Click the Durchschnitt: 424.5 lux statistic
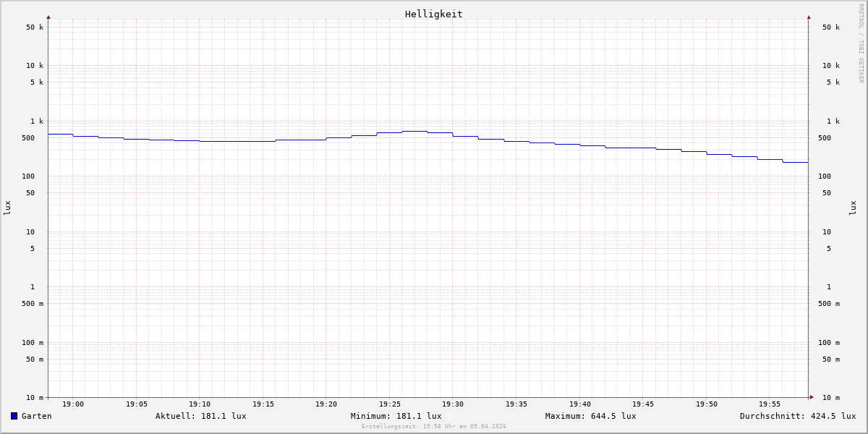This screenshot has height=434, width=868. tap(797, 416)
